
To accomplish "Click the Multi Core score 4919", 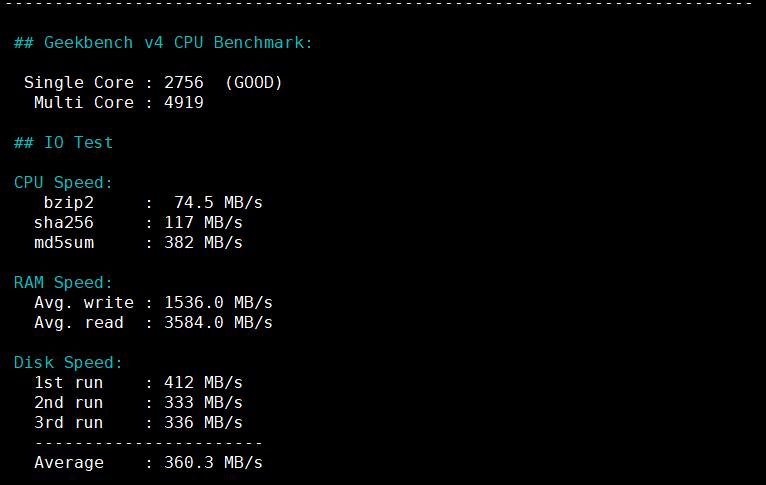I will click(184, 103).
